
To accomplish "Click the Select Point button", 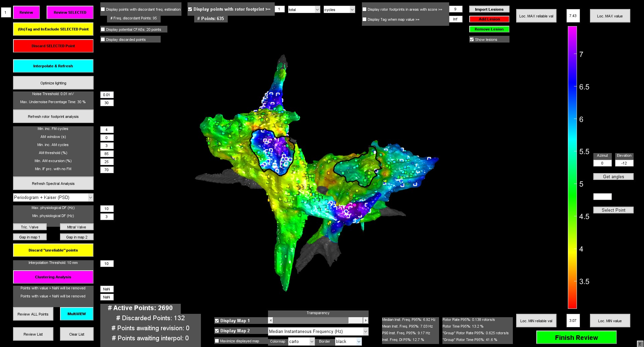I will [613, 210].
